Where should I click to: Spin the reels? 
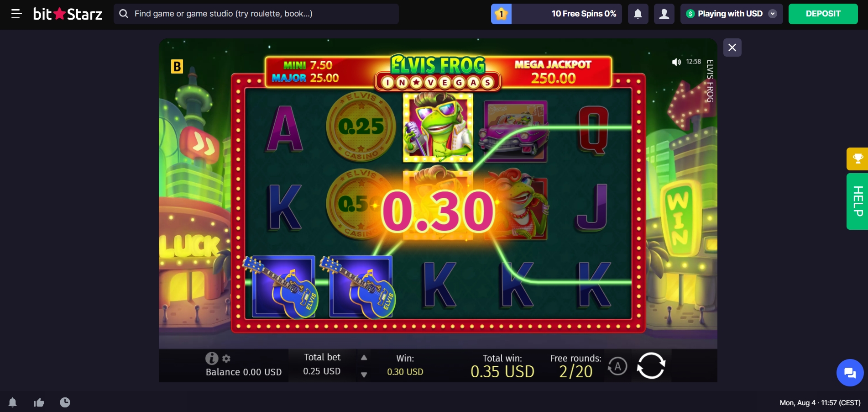[x=651, y=366]
